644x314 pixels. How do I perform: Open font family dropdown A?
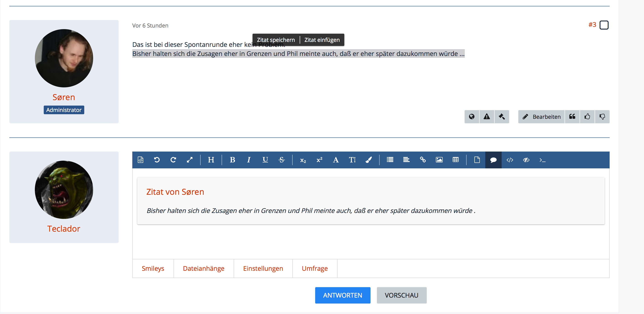point(335,160)
